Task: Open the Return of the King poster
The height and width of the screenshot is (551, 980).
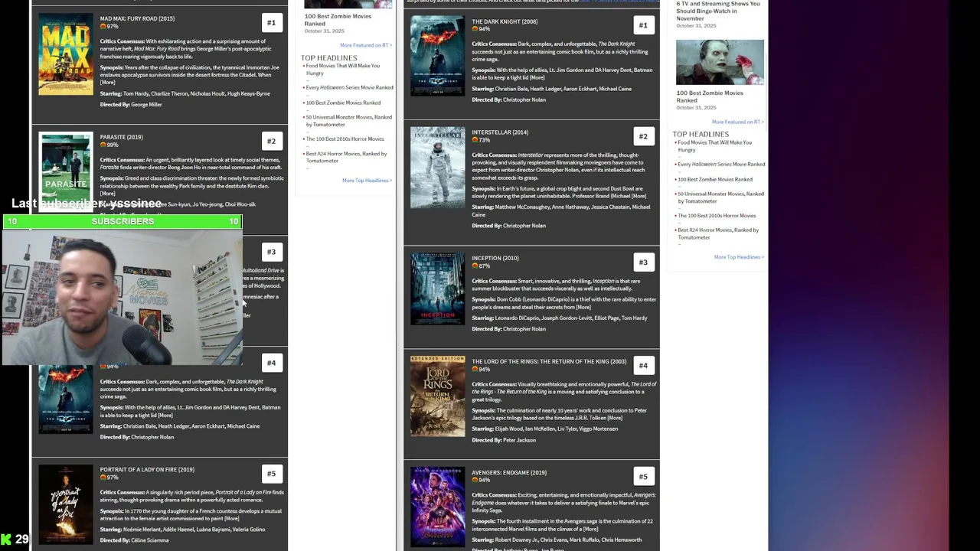Action: tap(437, 396)
